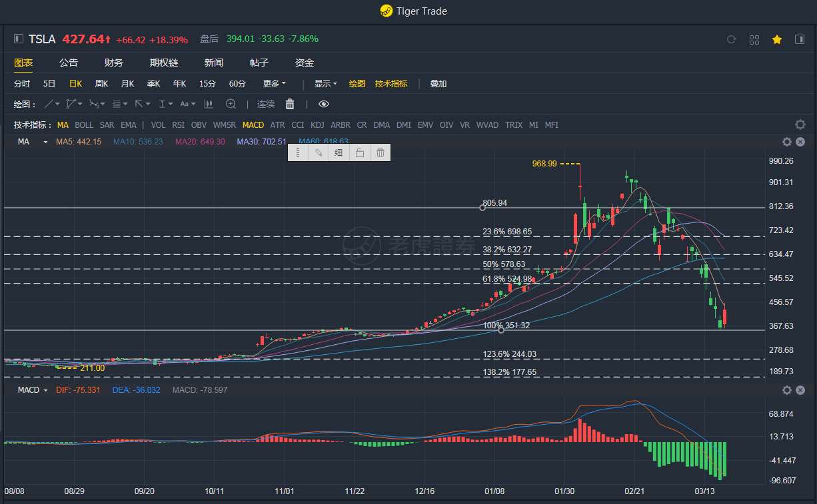Close the MACD indicator panel
Viewport: 817px width, 504px height.
click(x=800, y=390)
